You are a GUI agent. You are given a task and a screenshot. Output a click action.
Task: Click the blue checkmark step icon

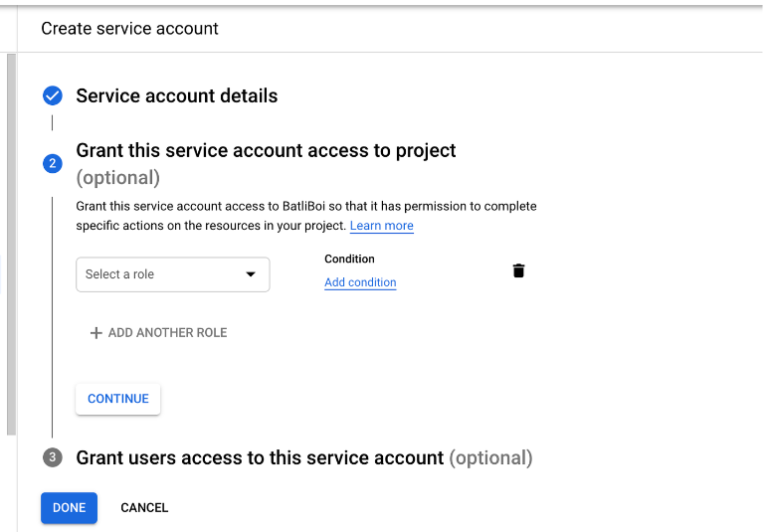[53, 96]
